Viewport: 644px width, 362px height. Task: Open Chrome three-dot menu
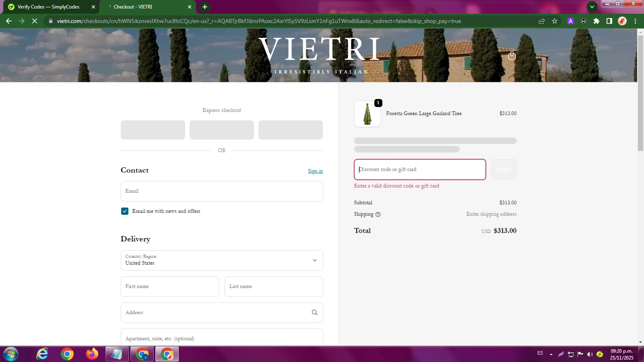point(635,21)
